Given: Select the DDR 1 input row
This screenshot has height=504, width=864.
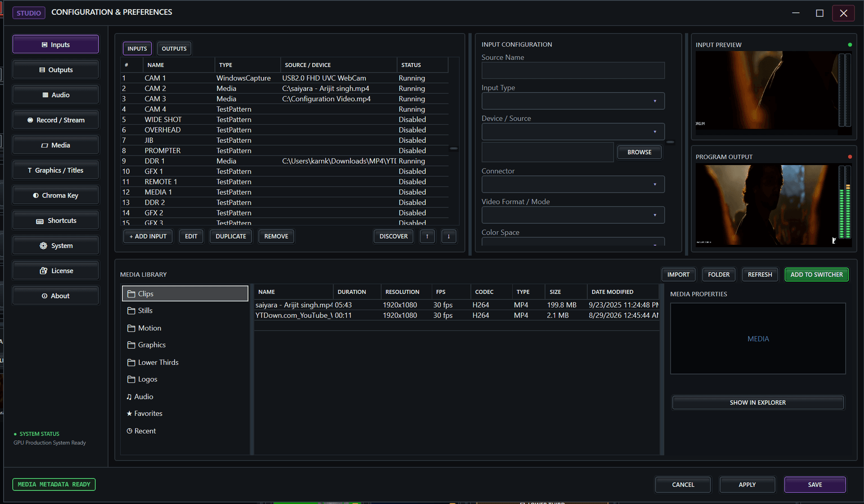Looking at the screenshot, I should (x=284, y=161).
